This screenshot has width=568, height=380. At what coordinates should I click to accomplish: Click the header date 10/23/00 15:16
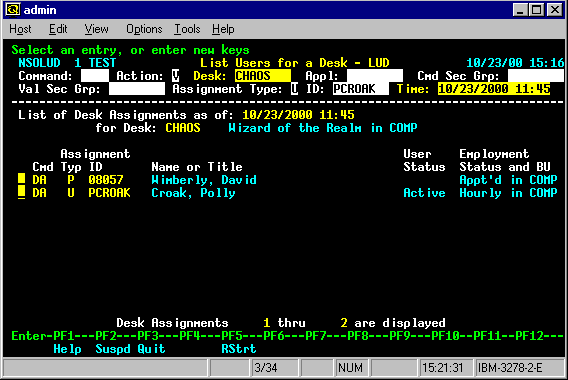coord(515,63)
